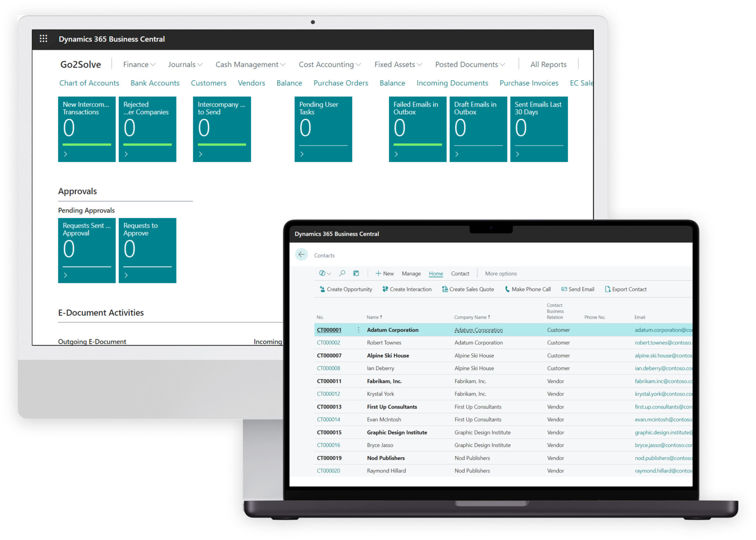Open row options dots for CT000001
The width and height of the screenshot is (756, 540).
point(358,330)
